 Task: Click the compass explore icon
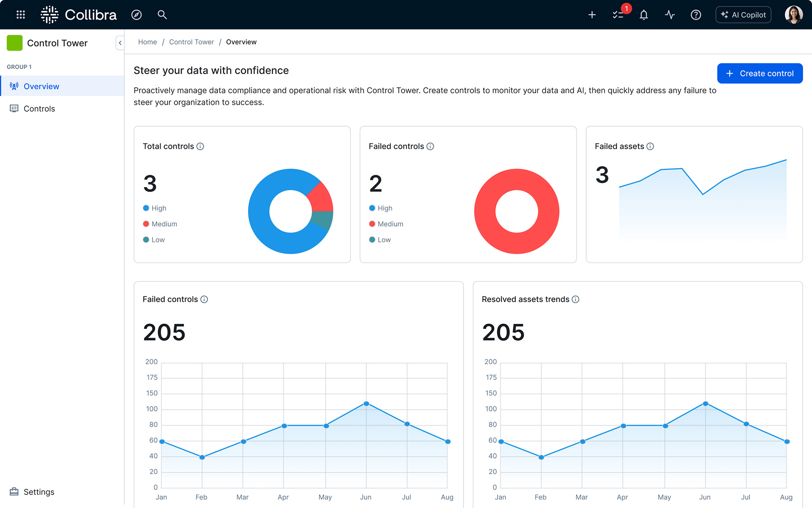pos(136,15)
